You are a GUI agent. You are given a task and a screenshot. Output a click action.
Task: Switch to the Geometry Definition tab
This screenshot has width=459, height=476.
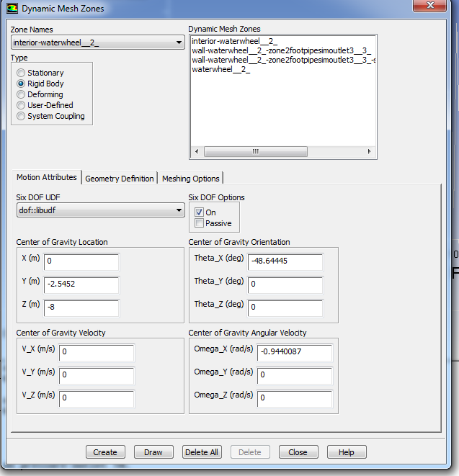(x=120, y=179)
